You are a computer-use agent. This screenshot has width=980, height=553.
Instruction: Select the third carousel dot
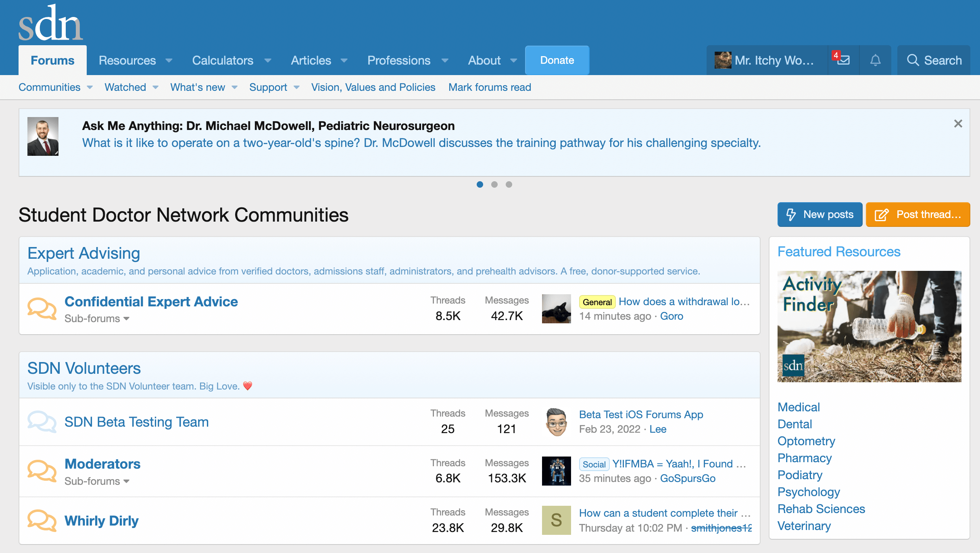(x=509, y=184)
